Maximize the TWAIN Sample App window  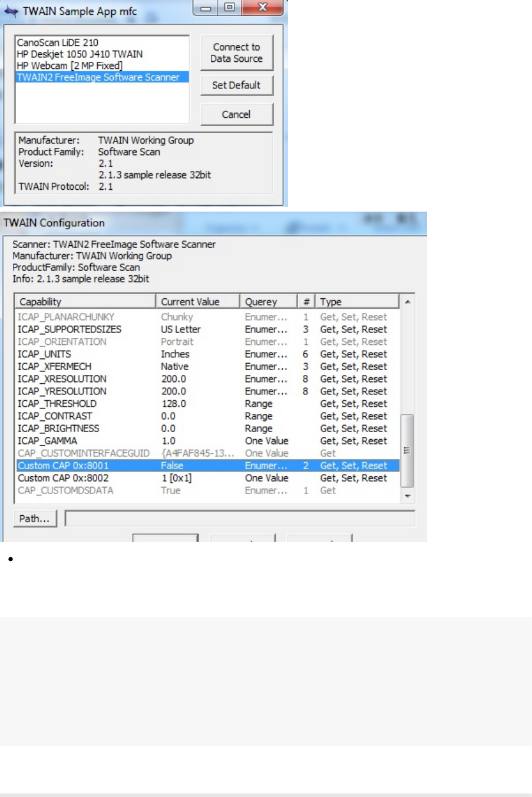tap(230, 8)
